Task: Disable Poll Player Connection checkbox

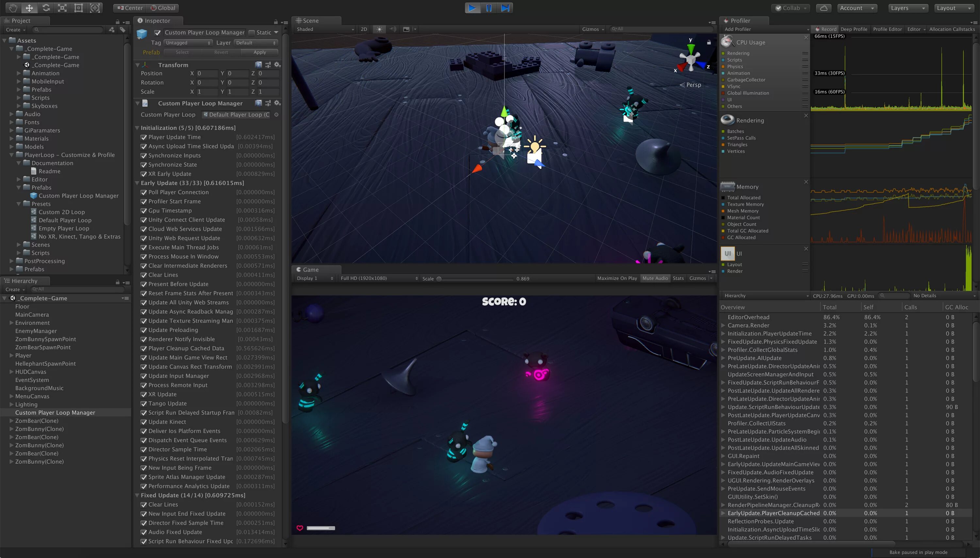Action: [x=144, y=192]
